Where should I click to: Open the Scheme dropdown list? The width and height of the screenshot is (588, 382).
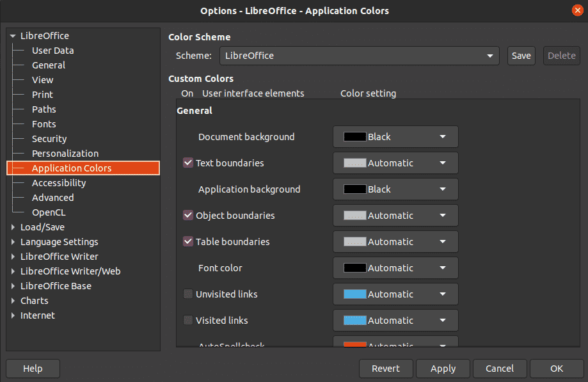coord(359,56)
